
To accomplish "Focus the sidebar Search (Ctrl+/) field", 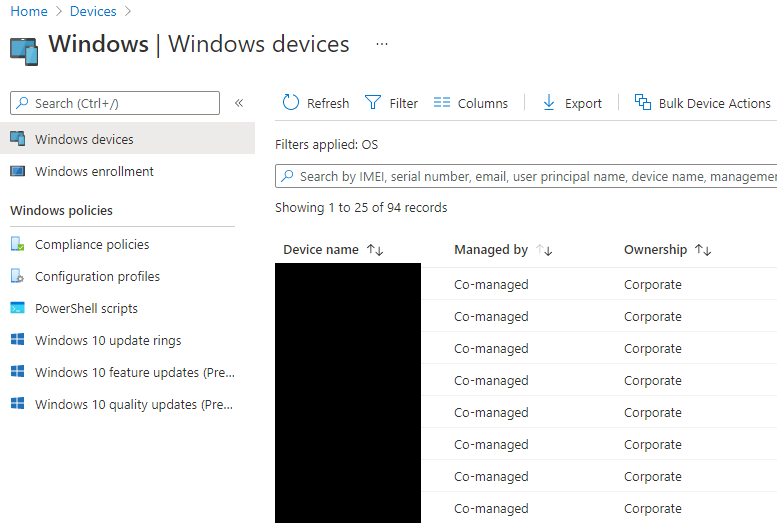I will pos(115,103).
